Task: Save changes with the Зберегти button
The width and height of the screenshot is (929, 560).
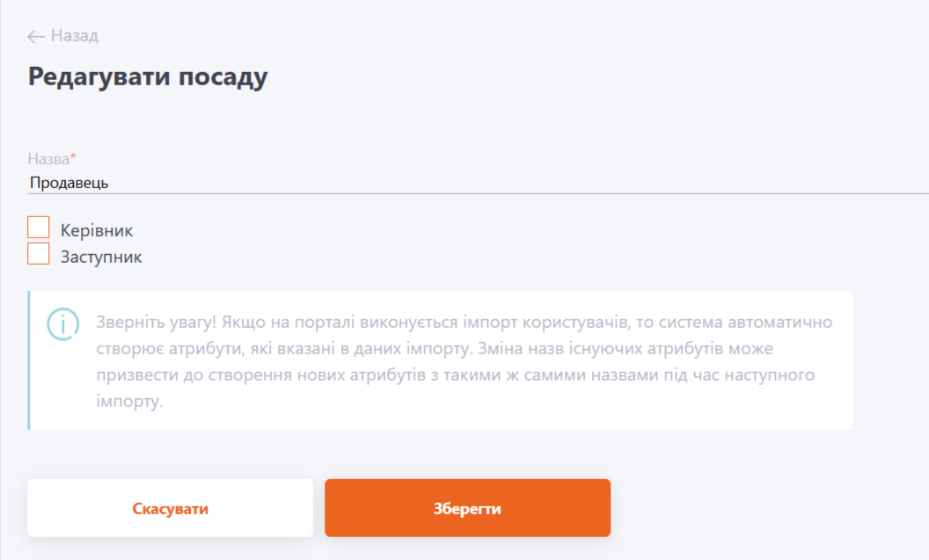Action: 467,508
